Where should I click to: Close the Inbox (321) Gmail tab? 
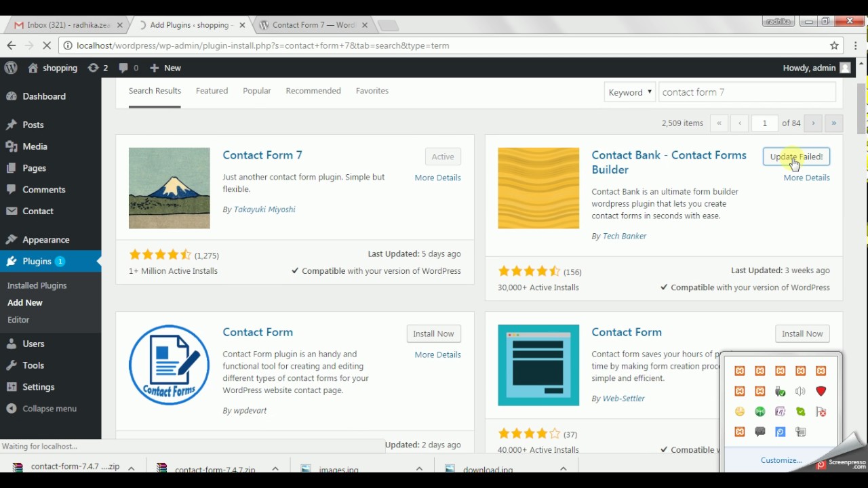[120, 25]
